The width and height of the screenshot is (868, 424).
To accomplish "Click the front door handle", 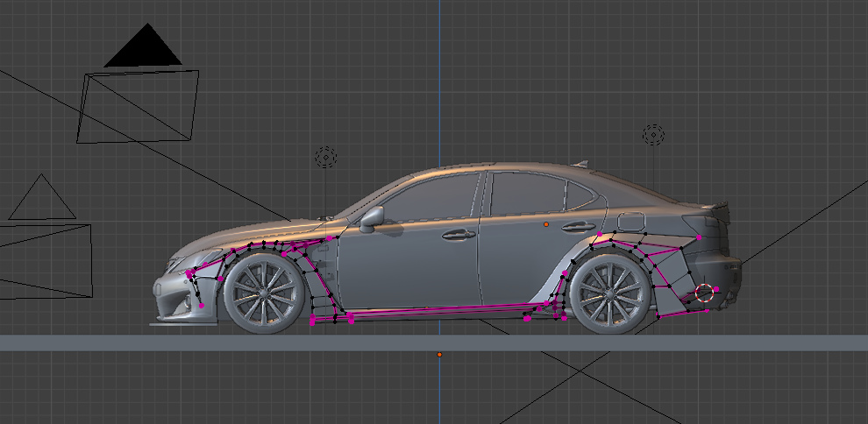I will [459, 235].
